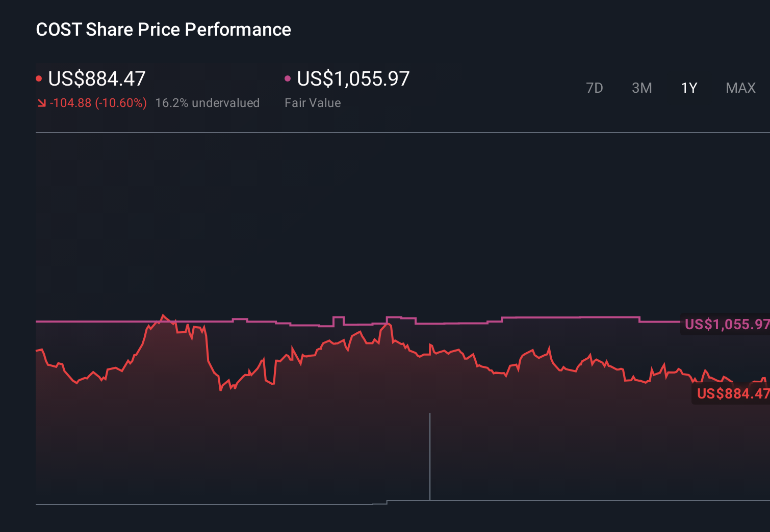This screenshot has height=532, width=770.
Task: Open the COST Share Price Performance title link
Action: click(x=163, y=29)
